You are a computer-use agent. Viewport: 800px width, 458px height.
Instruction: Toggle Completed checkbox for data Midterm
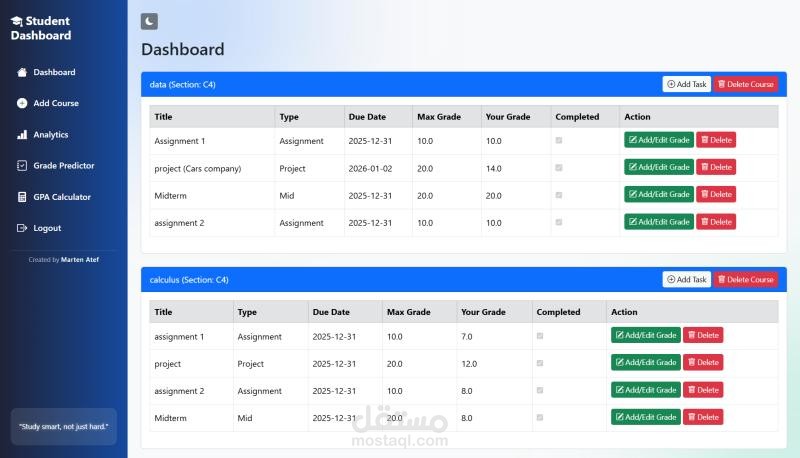[x=559, y=195]
